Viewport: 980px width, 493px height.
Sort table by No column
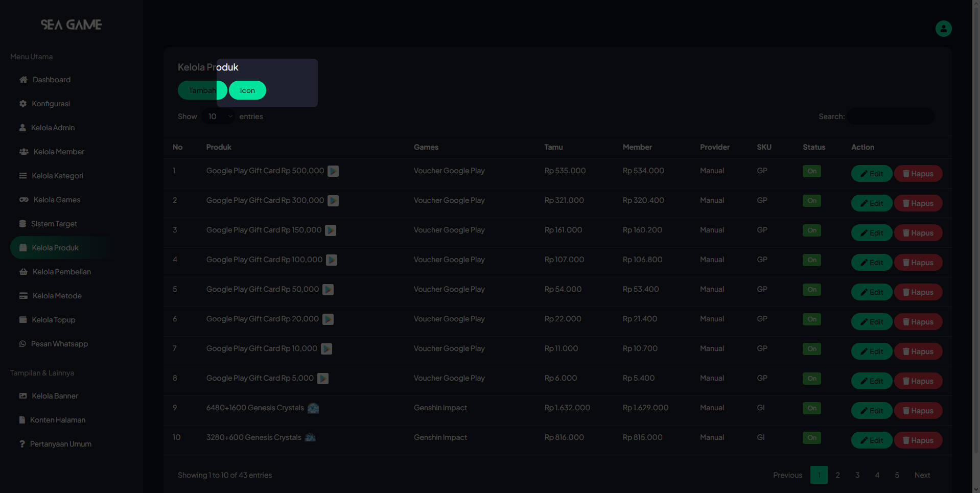pyautogui.click(x=177, y=147)
